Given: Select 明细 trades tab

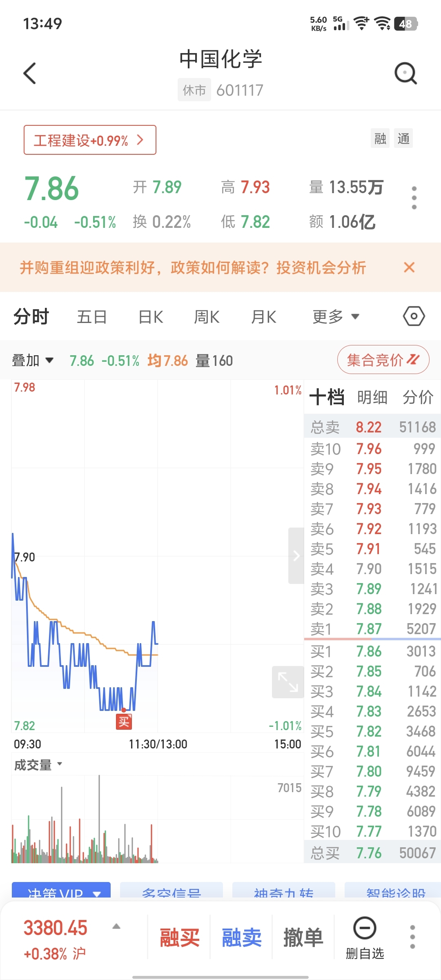Looking at the screenshot, I should (372, 397).
